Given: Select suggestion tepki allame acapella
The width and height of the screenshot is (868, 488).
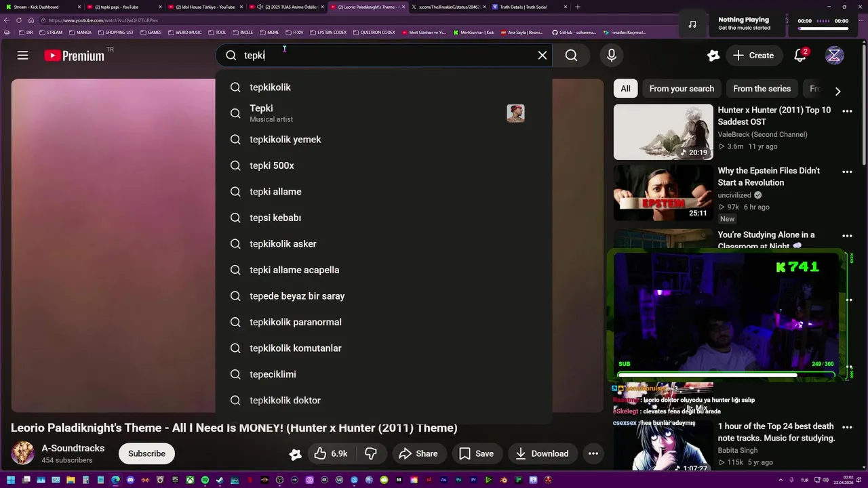Looking at the screenshot, I should (x=383, y=270).
